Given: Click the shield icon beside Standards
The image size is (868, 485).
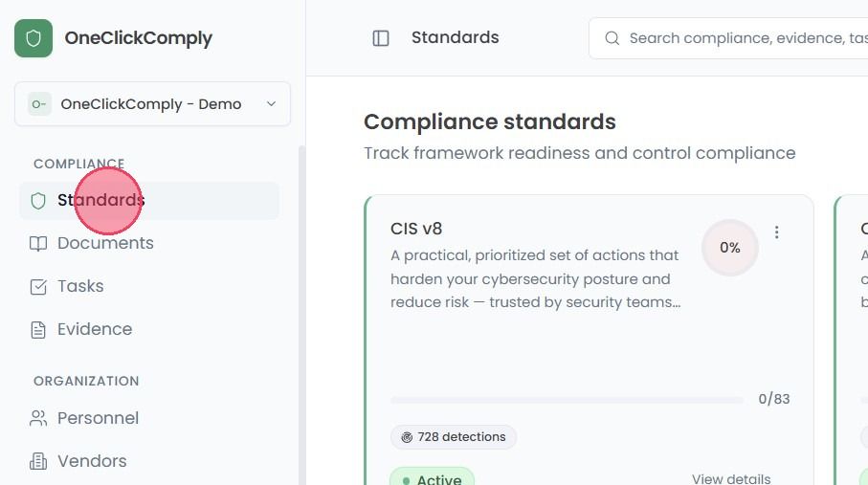Looking at the screenshot, I should [x=38, y=201].
